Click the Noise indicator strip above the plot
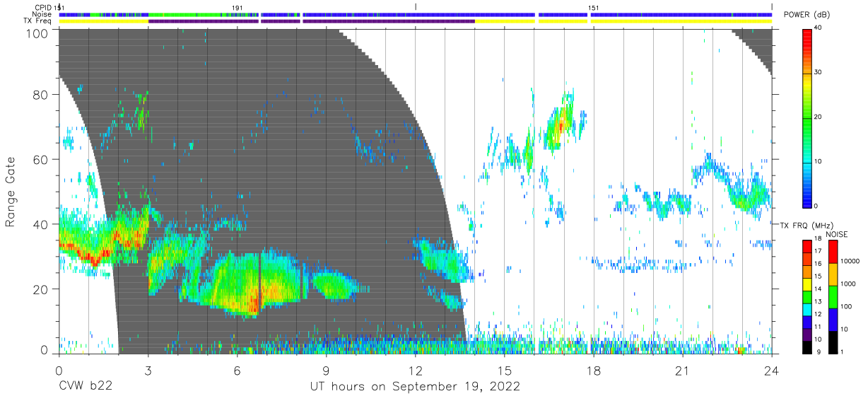This screenshot has height=401, width=868. click(416, 14)
